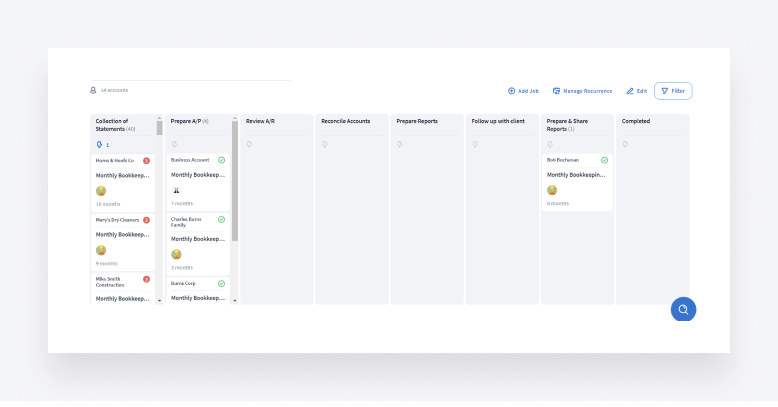778x407 pixels.
Task: Click the pin icon under Reconcile Accounts
Action: pyautogui.click(x=324, y=144)
